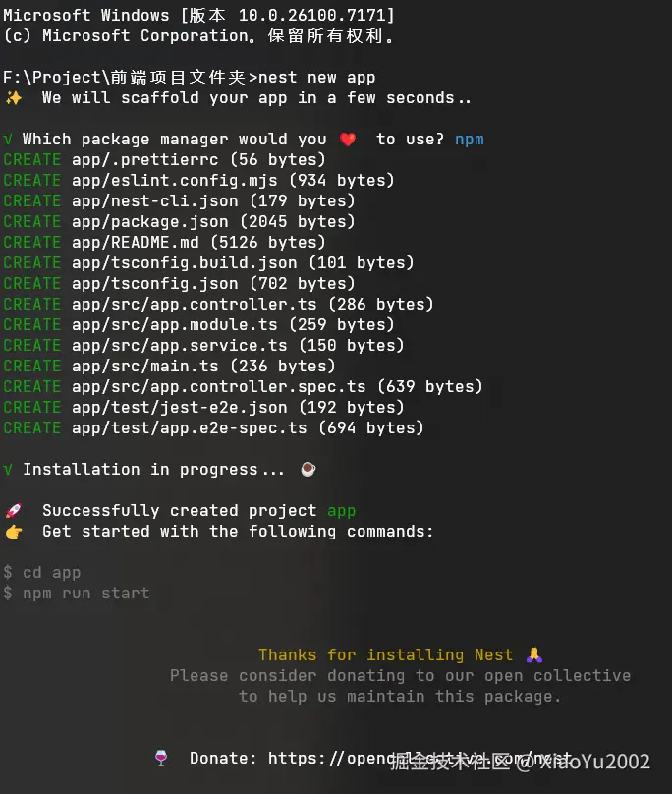Click the blue npm package manager answer
Viewport: 672px width, 794px height.
pyautogui.click(x=469, y=140)
